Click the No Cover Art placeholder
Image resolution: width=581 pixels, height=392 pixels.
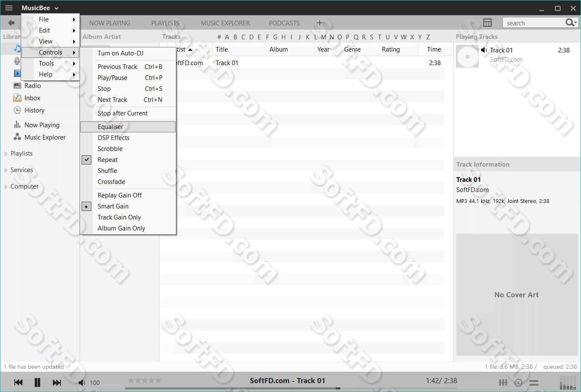point(517,295)
